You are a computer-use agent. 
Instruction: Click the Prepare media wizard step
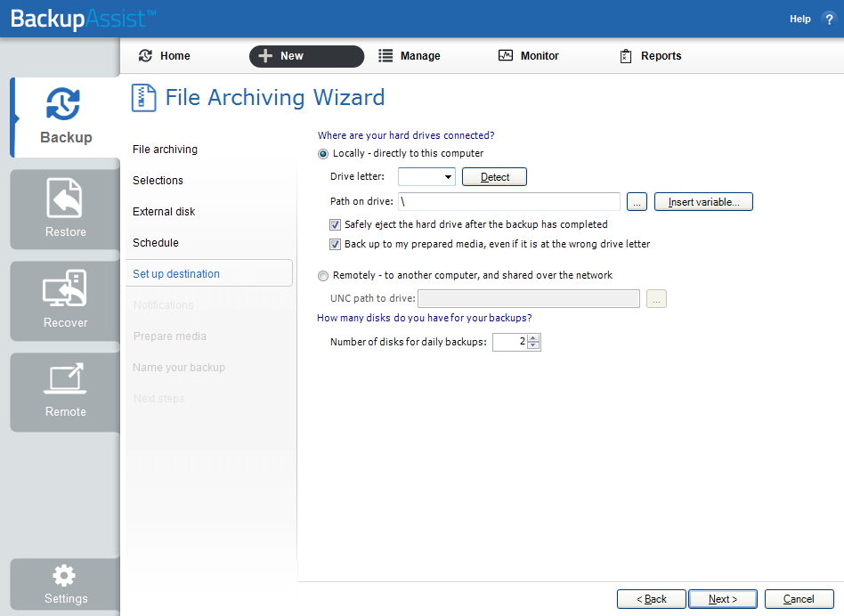point(169,336)
